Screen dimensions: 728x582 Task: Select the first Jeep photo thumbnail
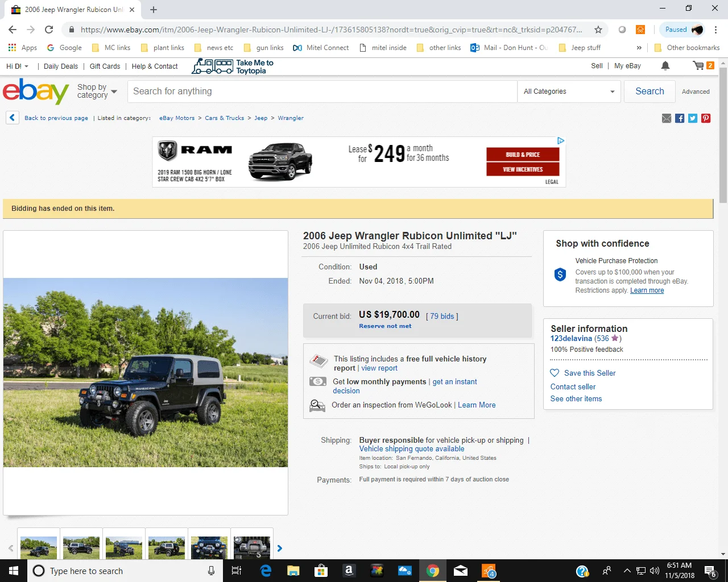[39, 548]
